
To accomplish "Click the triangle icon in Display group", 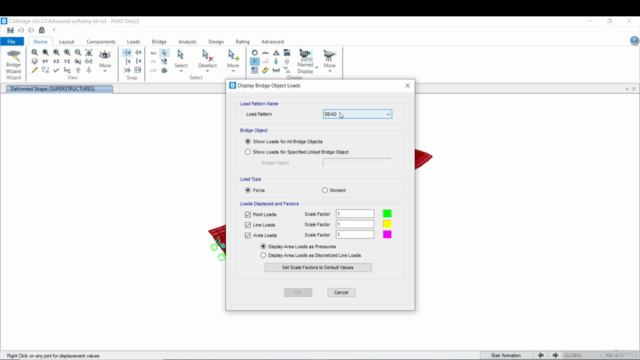I will 276,53.
